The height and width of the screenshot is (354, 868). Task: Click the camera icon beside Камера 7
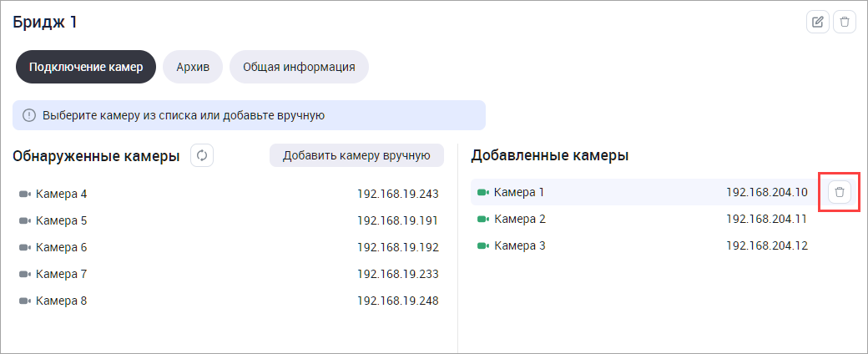[24, 274]
